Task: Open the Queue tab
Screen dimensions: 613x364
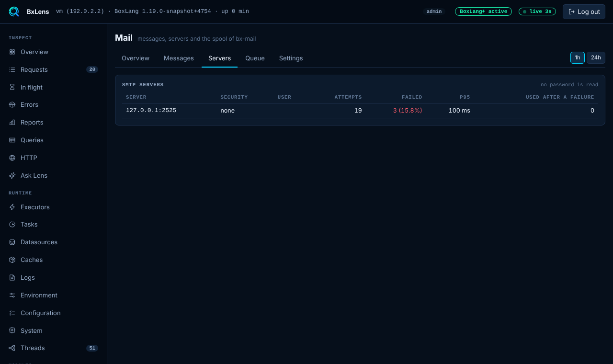Action: coord(255,58)
